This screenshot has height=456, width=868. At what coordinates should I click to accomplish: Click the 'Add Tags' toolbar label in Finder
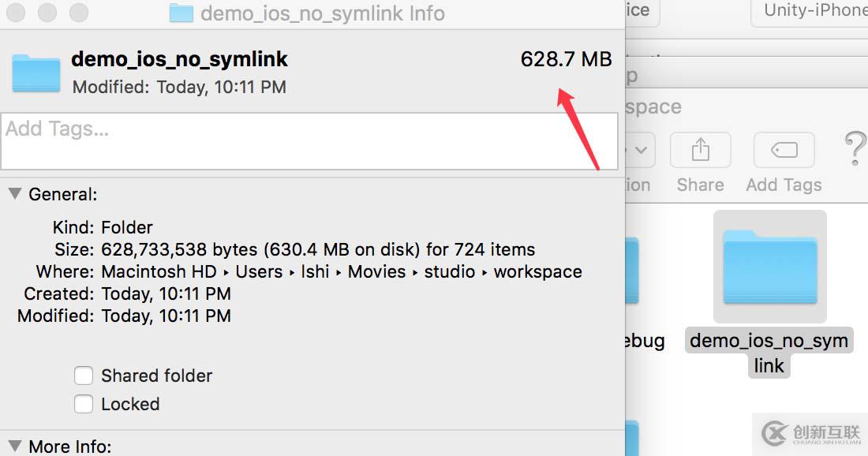[x=784, y=185]
